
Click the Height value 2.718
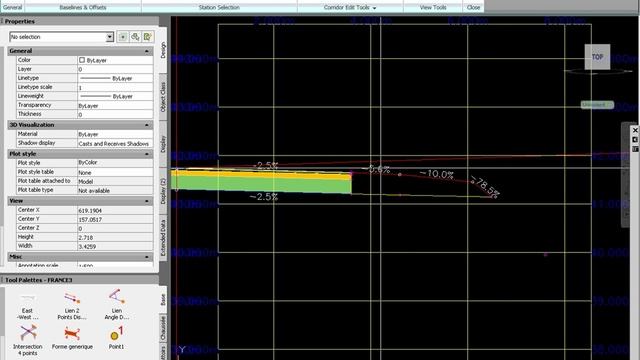115,237
